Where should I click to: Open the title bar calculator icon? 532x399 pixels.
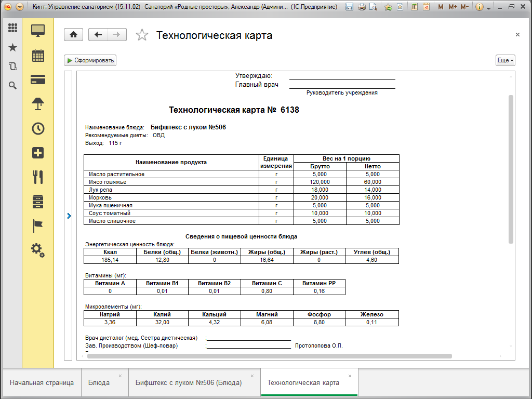tap(414, 7)
